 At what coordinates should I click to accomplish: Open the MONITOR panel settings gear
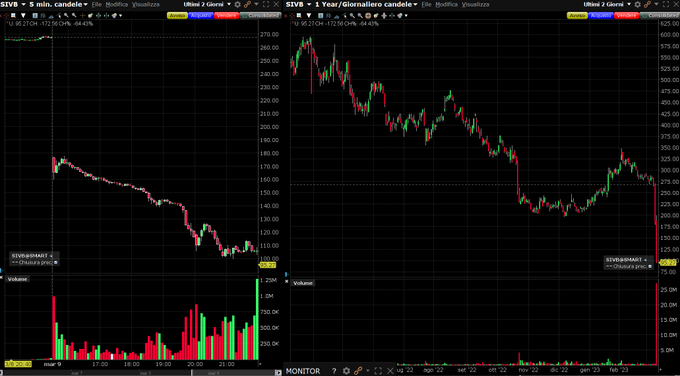tap(346, 371)
